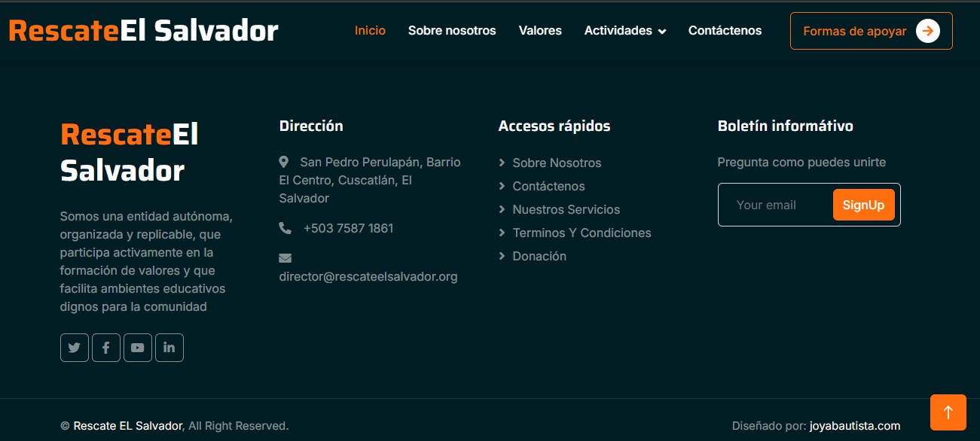The height and width of the screenshot is (441, 980).
Task: Click the orange scroll-to-top arrow button
Action: click(948, 412)
